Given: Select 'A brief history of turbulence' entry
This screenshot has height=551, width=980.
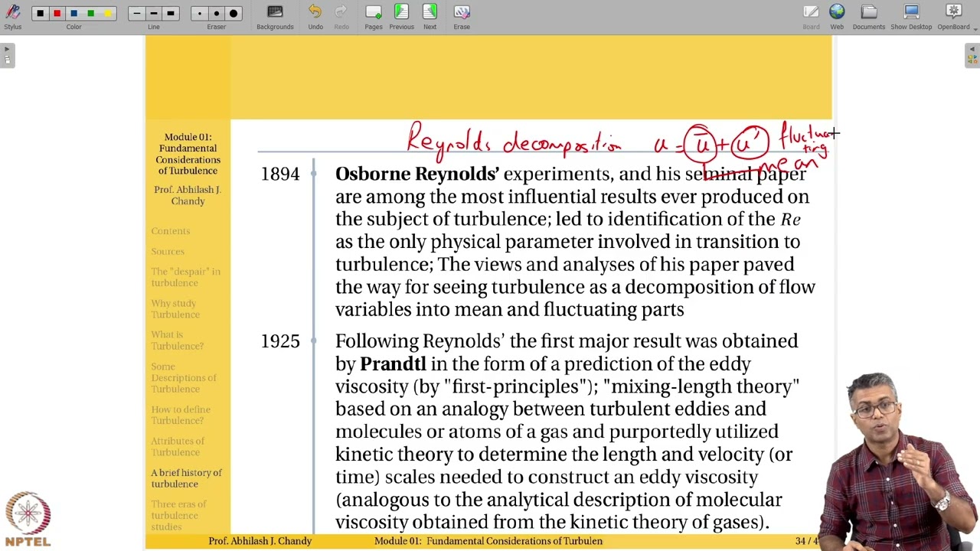Looking at the screenshot, I should pyautogui.click(x=186, y=478).
